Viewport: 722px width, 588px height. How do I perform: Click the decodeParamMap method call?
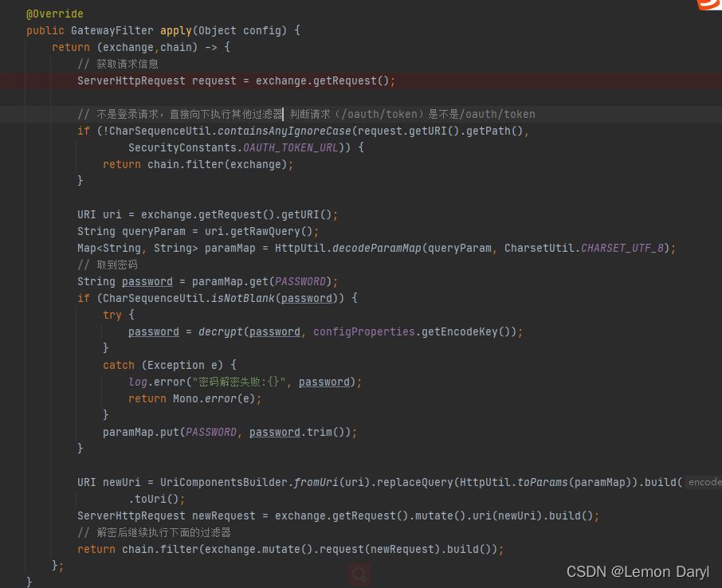[377, 248]
